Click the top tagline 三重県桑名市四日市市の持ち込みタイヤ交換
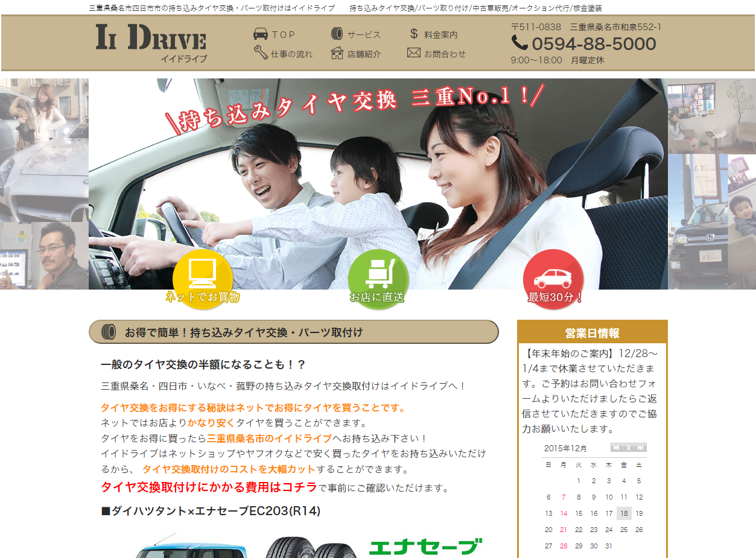 point(212,8)
